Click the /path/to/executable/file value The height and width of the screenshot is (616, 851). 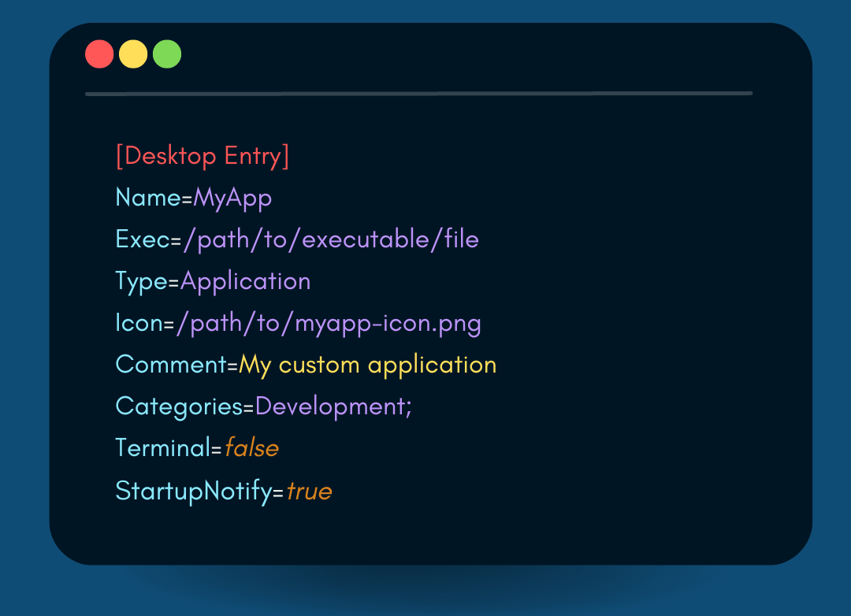pyautogui.click(x=331, y=240)
